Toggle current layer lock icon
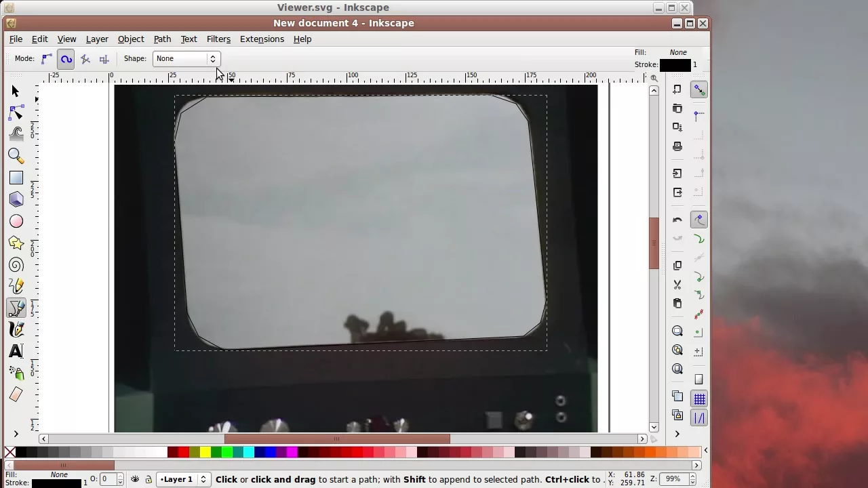 (149, 479)
